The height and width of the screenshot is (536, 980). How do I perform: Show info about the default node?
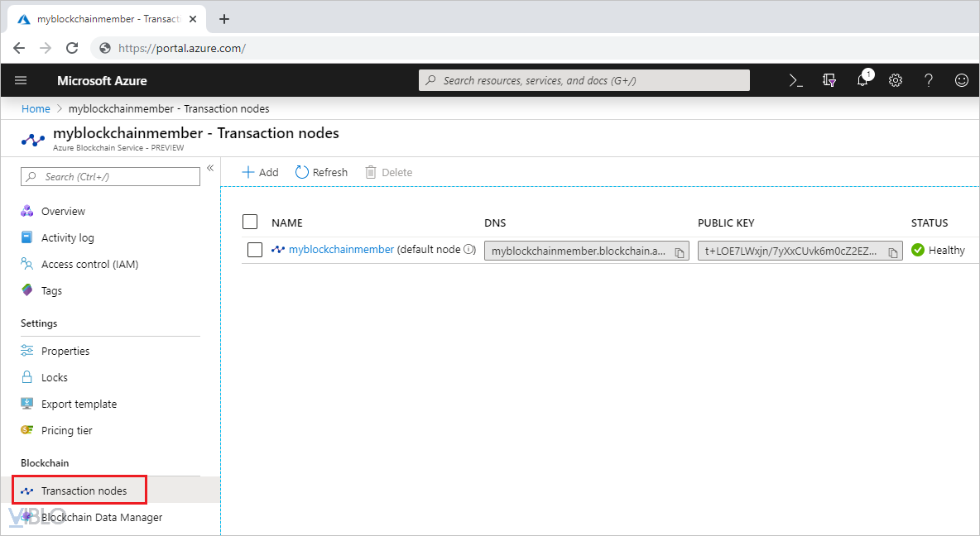(469, 249)
